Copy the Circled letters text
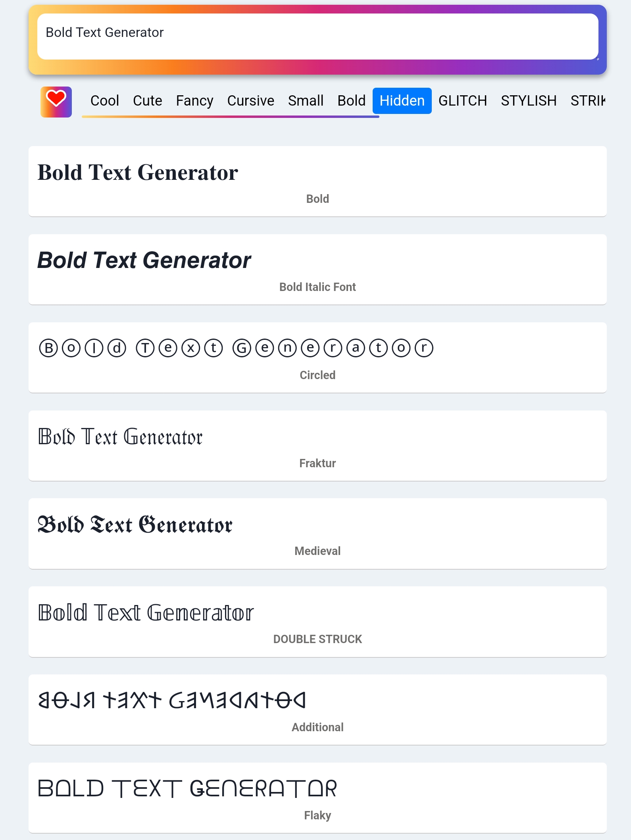The image size is (631, 840). point(236,348)
